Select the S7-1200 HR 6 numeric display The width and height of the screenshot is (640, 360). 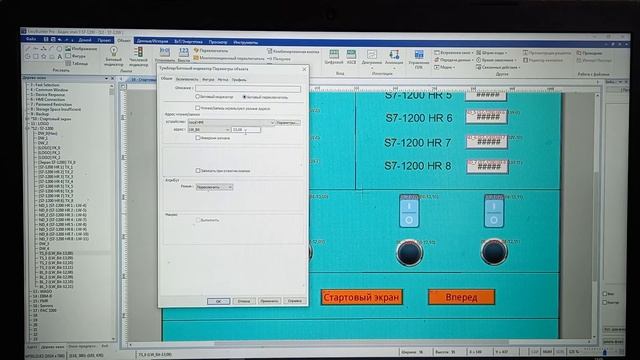coord(487,117)
